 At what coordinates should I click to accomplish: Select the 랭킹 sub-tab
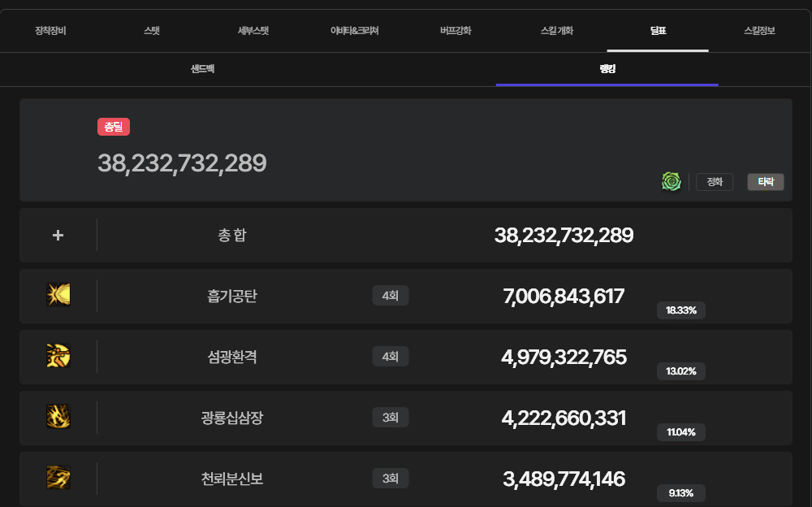607,69
